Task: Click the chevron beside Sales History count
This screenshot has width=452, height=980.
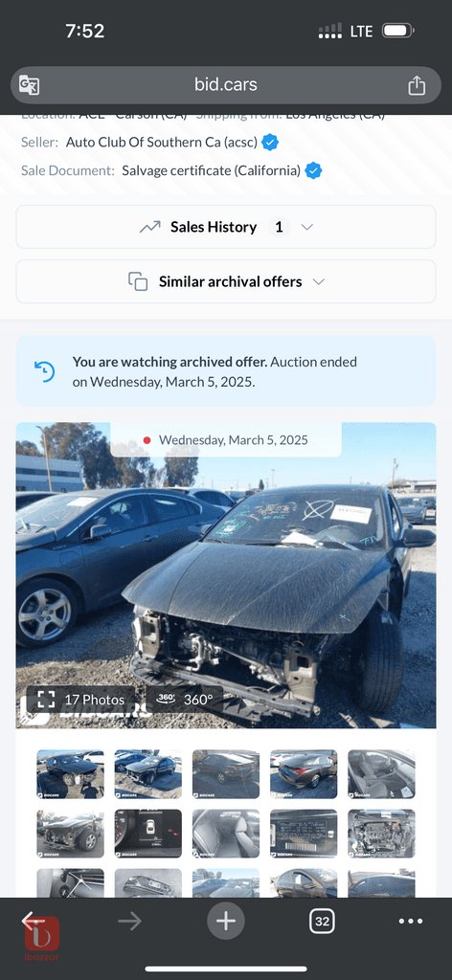Action: coord(306,228)
